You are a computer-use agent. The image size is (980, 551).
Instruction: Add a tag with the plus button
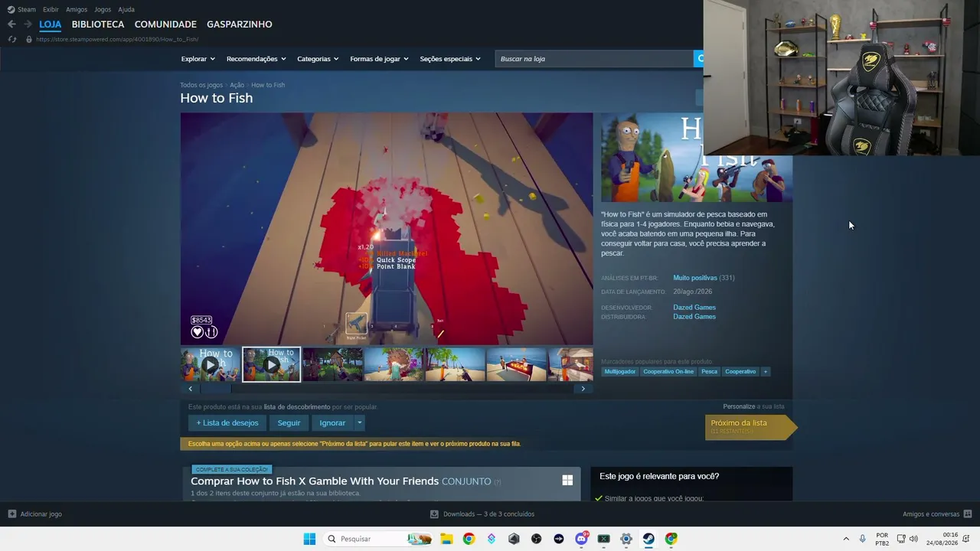coord(765,372)
